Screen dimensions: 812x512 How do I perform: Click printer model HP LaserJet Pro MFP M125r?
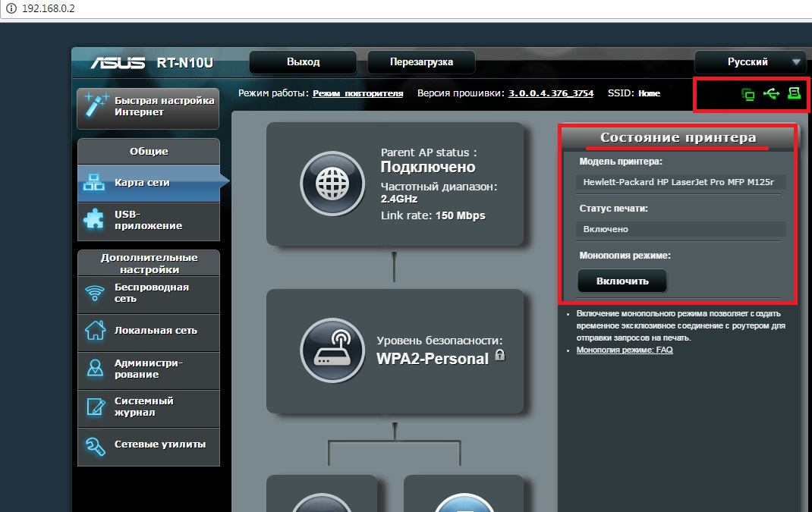tap(681, 182)
